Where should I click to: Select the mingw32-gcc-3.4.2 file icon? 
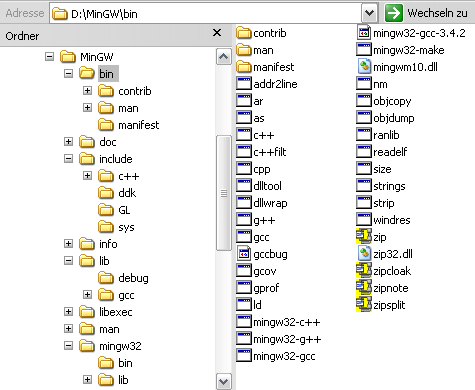[364, 33]
